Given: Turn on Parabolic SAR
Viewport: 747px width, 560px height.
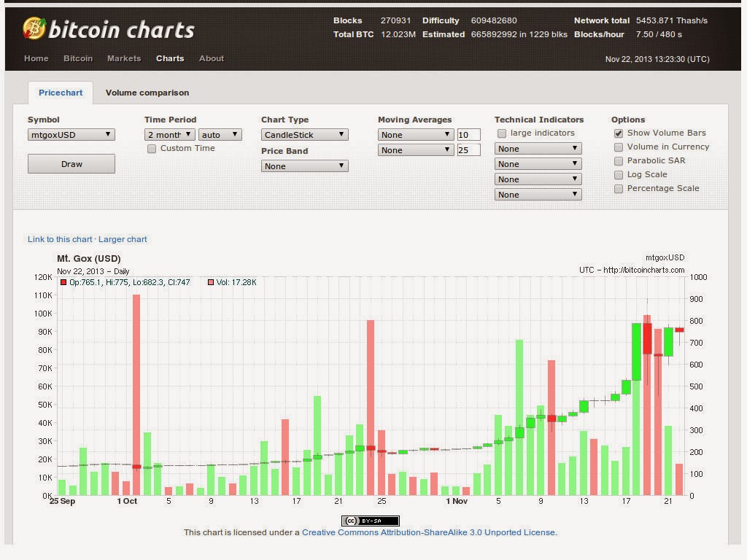Looking at the screenshot, I should [619, 161].
